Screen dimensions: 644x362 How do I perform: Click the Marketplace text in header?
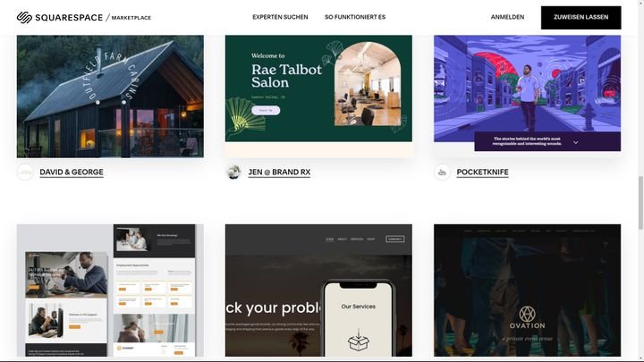[x=131, y=18]
